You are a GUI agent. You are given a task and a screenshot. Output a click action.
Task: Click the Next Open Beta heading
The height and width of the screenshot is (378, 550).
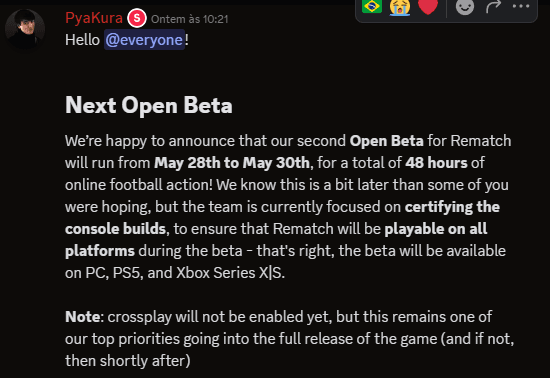[149, 105]
